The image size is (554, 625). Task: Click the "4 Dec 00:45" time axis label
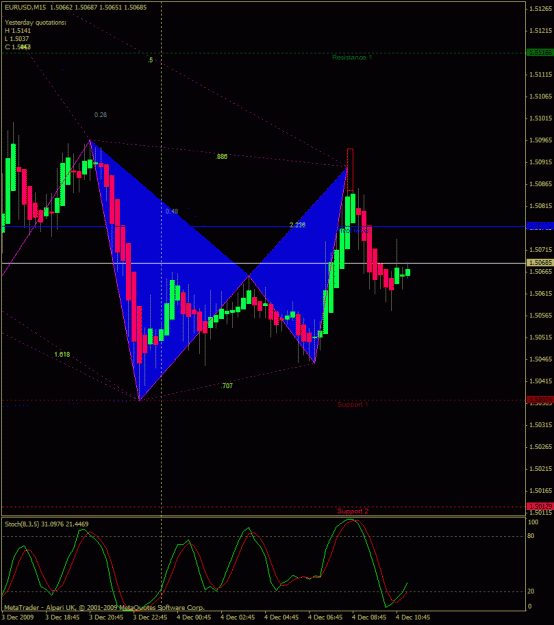tap(194, 617)
